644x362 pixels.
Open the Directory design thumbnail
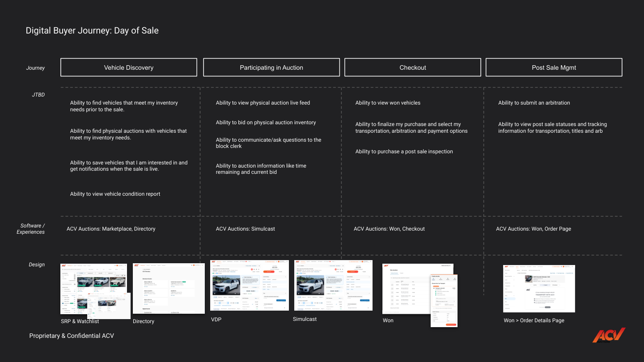[169, 288]
